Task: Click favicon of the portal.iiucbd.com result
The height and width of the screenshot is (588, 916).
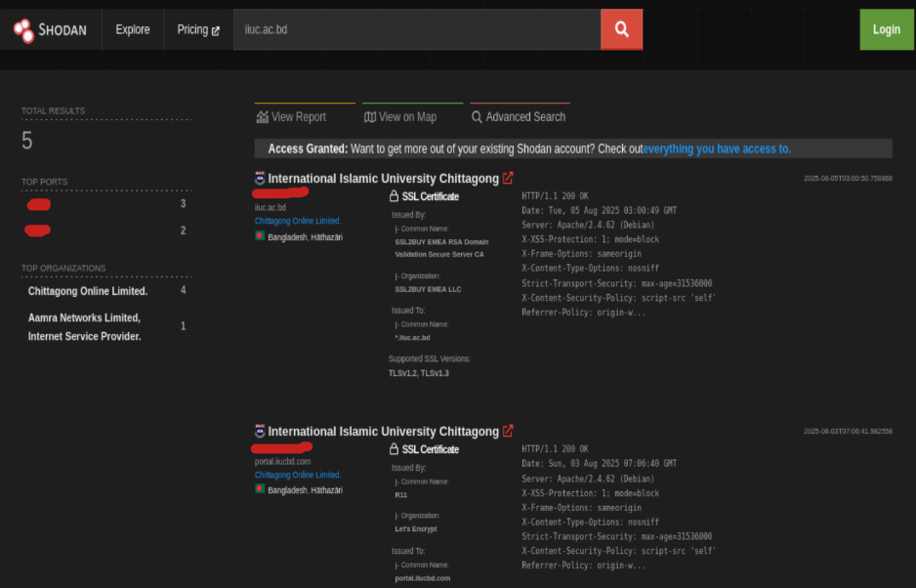Action: pyautogui.click(x=260, y=431)
